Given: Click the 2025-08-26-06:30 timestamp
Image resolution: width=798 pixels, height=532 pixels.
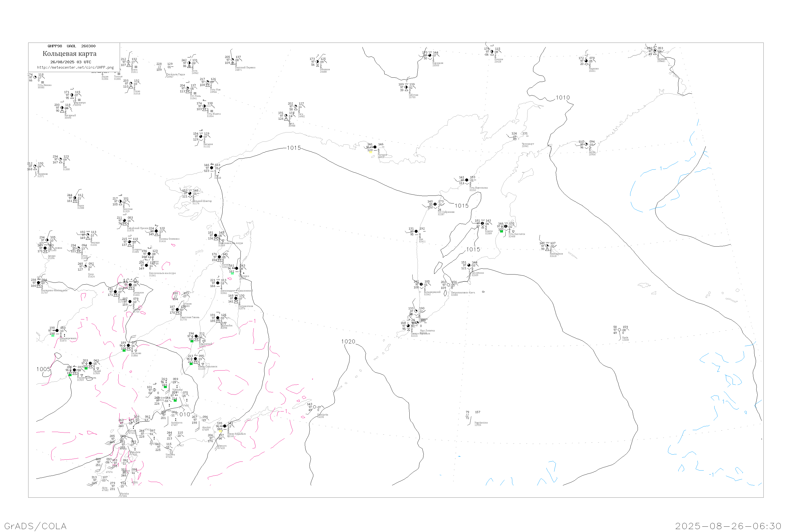Looking at the screenshot, I should [x=728, y=526].
